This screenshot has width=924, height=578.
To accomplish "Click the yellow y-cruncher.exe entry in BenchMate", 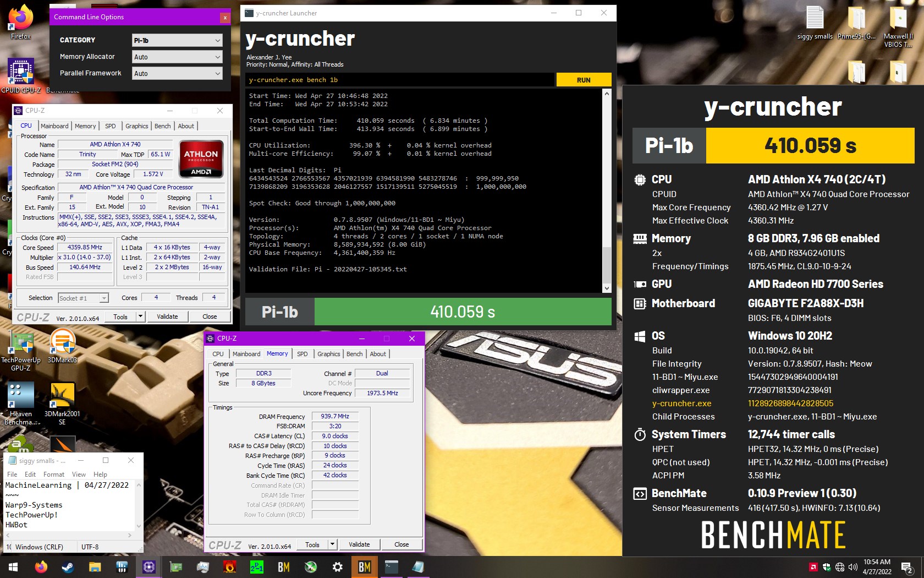I will (x=681, y=403).
